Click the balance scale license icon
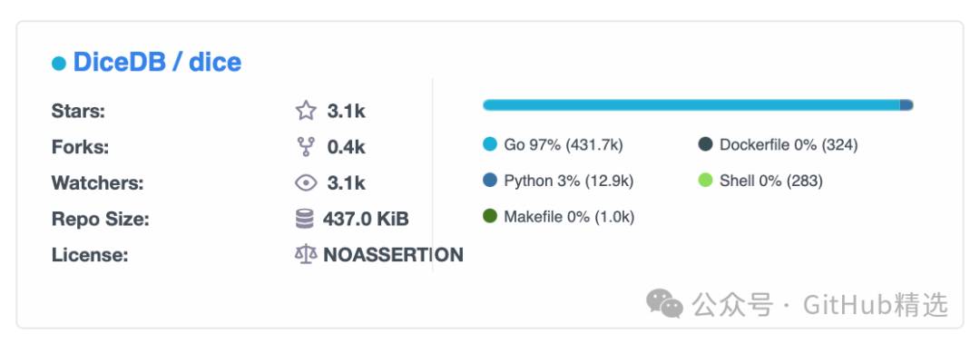This screenshot has height=344, width=980. tap(306, 254)
